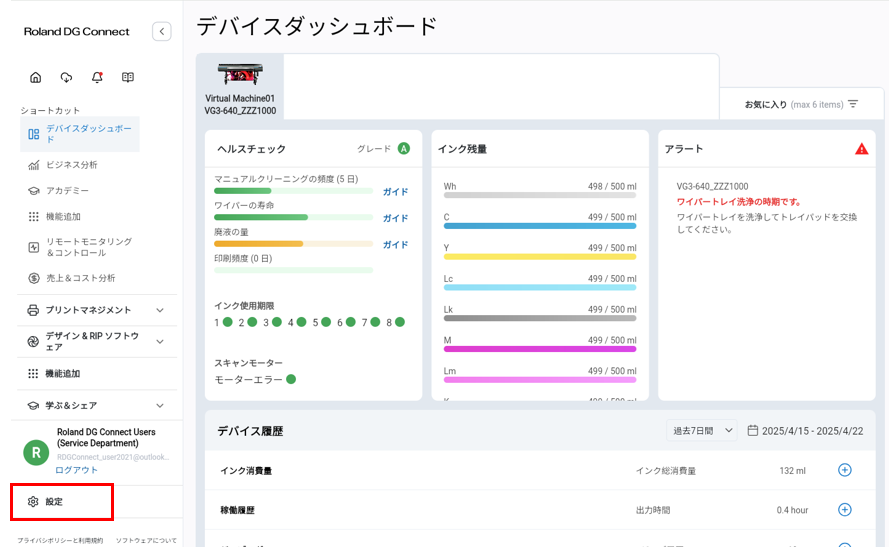Open the manual book icon
The image size is (889, 547).
coord(128,77)
